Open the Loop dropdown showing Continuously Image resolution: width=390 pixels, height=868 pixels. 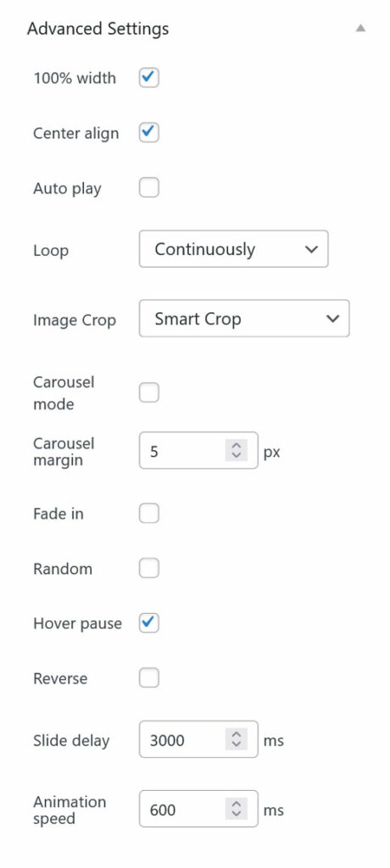pos(234,249)
